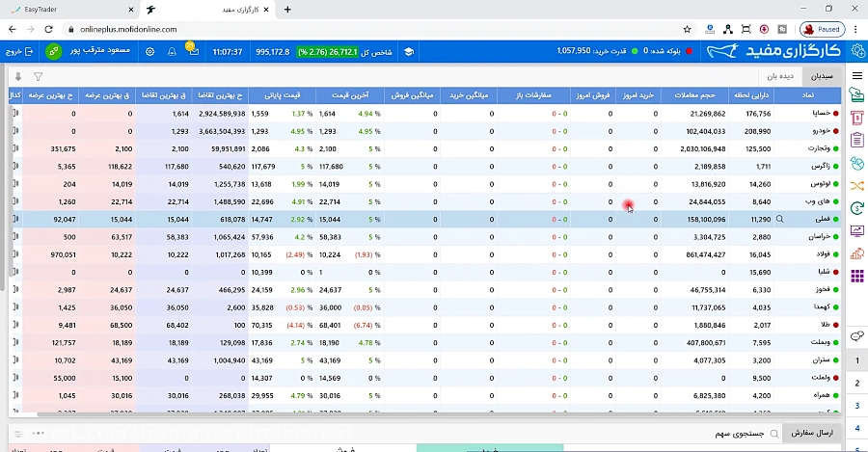
Task: Switch to دیده بان tab
Action: [x=780, y=76]
